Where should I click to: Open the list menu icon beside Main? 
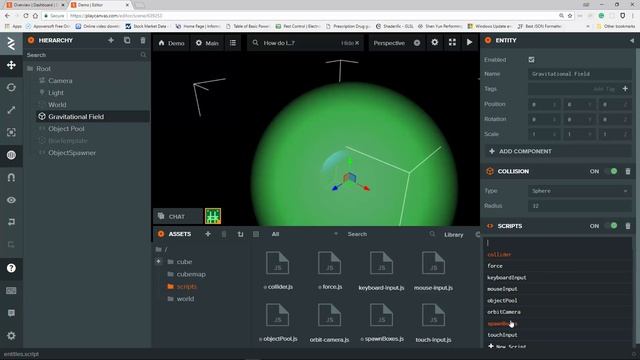[x=233, y=43]
